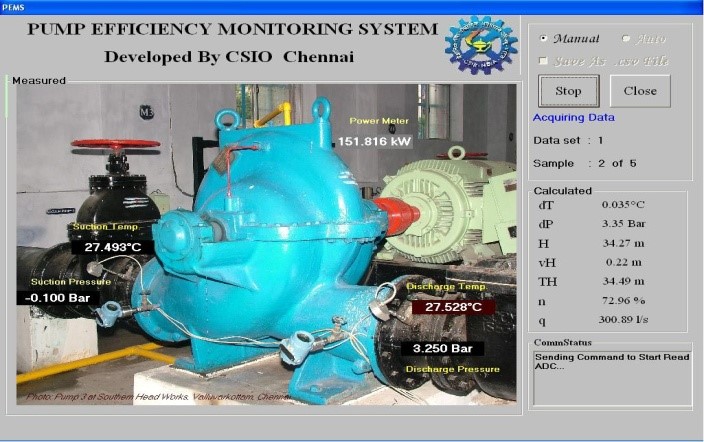Click the Sample 2 of 5 indicator
Screen dimensions: 704x442
[585, 162]
